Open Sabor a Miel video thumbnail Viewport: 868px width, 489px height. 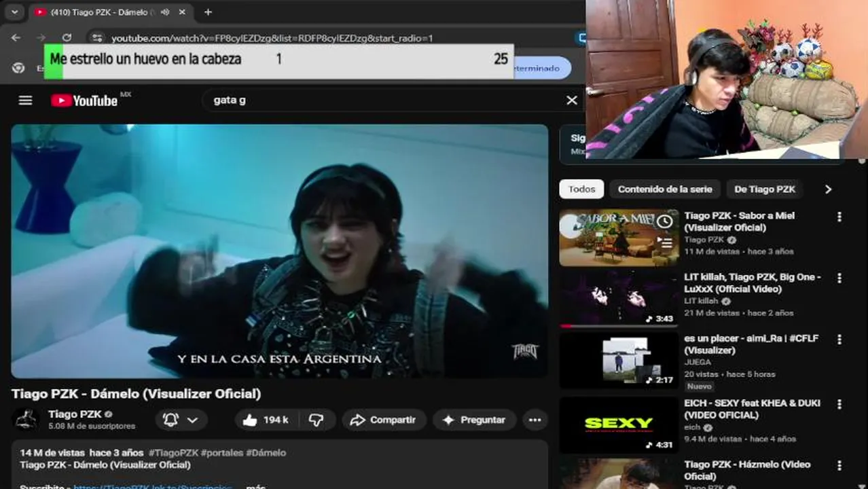[x=619, y=238]
